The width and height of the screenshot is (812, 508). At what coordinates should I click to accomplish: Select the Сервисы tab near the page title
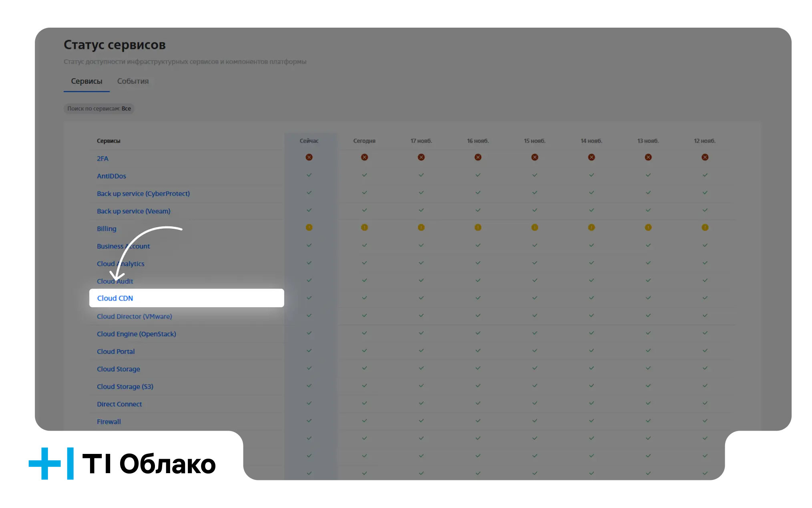[x=86, y=81]
